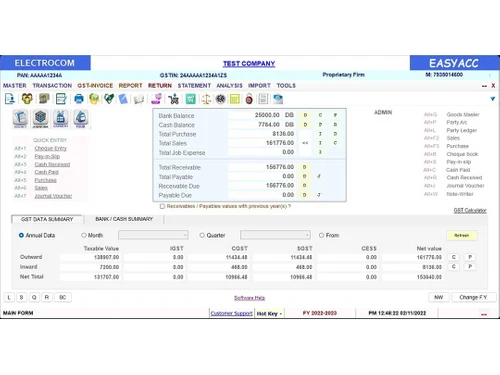The width and height of the screenshot is (500, 375).
Task: Click the large blue basket module icon
Action: [x=60, y=118]
